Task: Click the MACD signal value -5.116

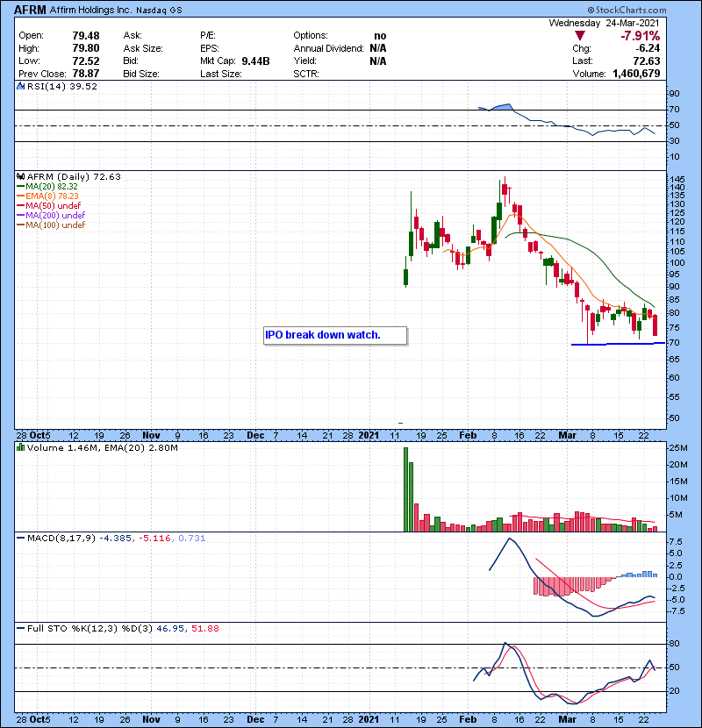Action: pos(154,539)
